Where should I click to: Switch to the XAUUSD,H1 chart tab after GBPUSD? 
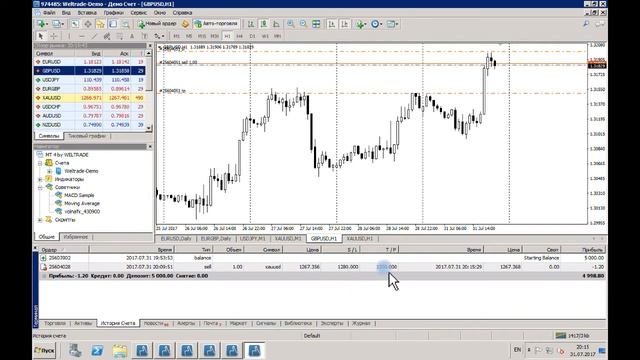(x=360, y=238)
